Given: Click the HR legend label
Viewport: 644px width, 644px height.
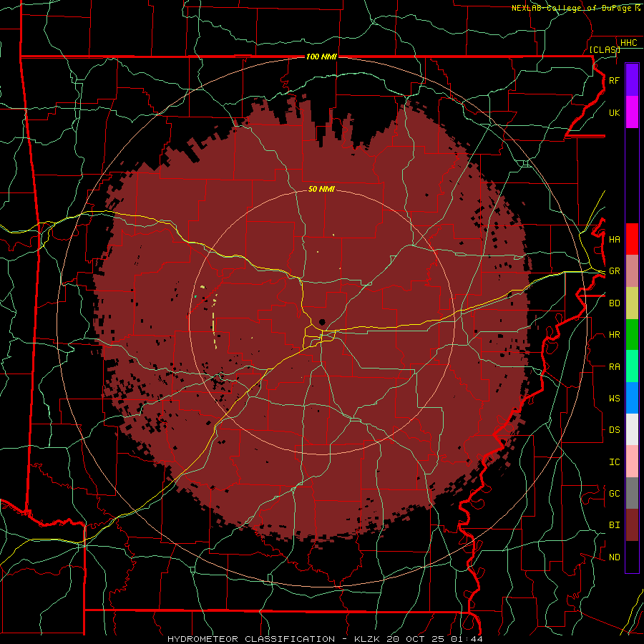Looking at the screenshot, I should click(x=614, y=335).
